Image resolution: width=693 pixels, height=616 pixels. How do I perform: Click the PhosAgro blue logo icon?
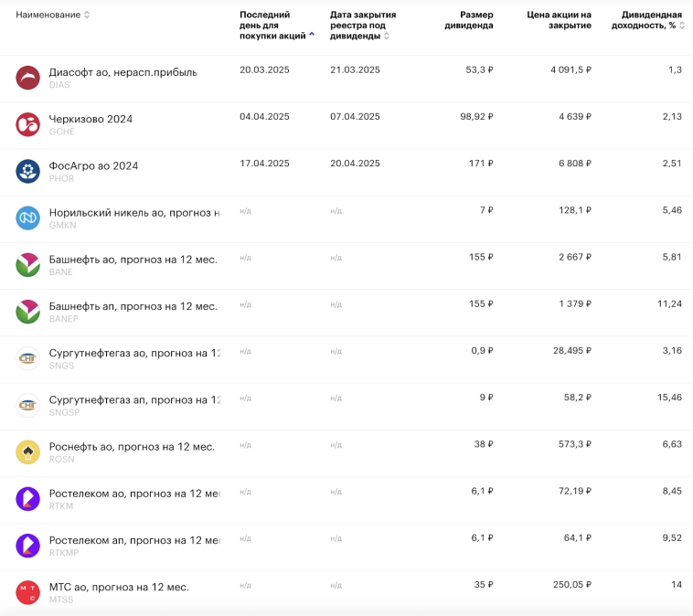pyautogui.click(x=27, y=171)
